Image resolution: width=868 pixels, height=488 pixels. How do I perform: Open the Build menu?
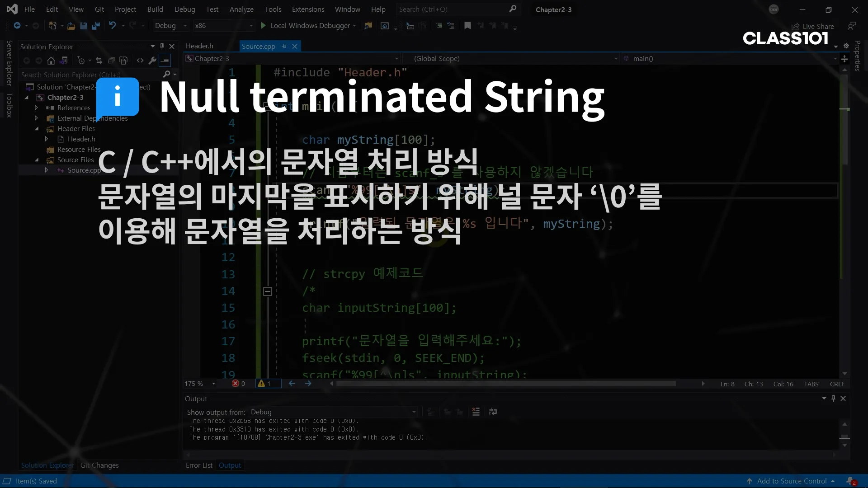pyautogui.click(x=155, y=9)
